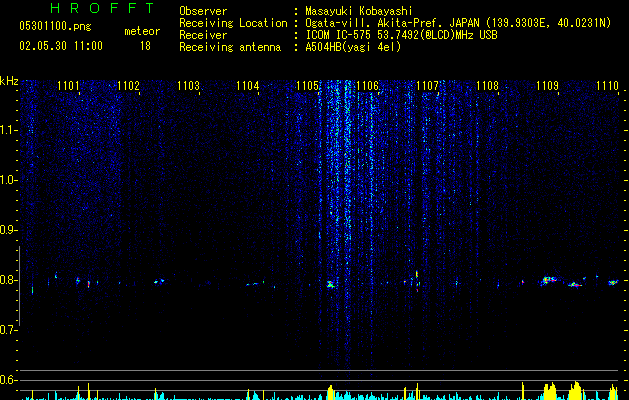This screenshot has width=629, height=400.
Task: Click the meteor count 18
Action: tap(145, 46)
